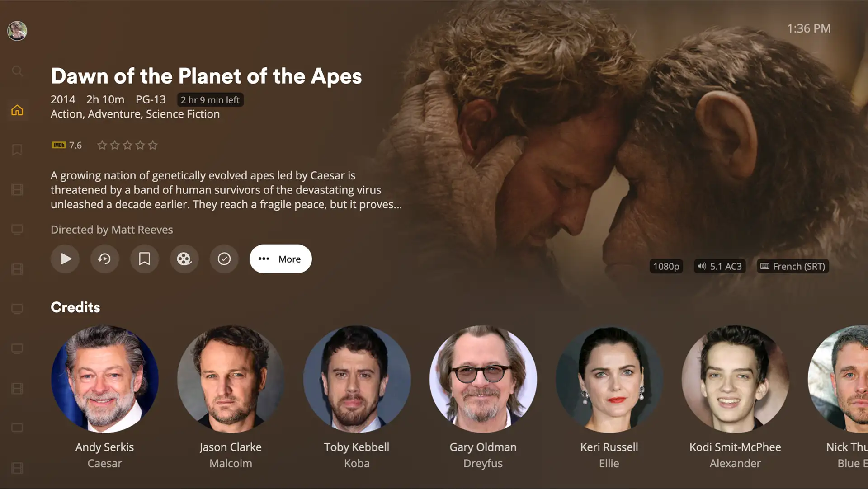The image size is (868, 489).
Task: Rate the movie one star
Action: [102, 145]
